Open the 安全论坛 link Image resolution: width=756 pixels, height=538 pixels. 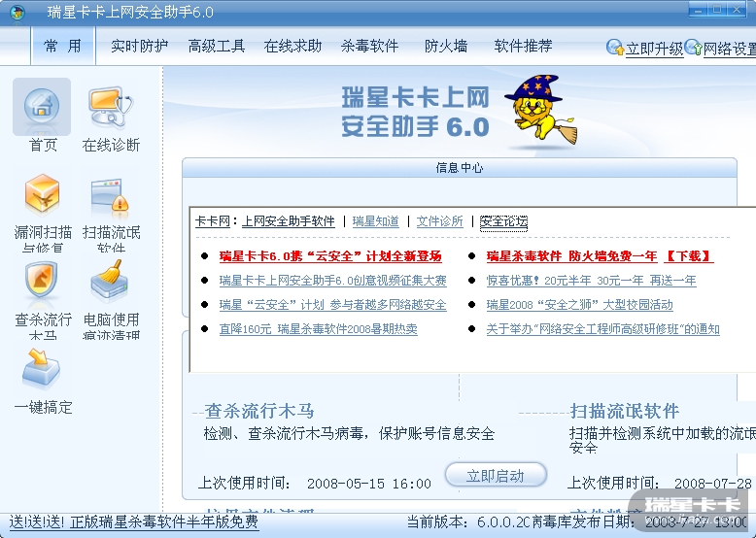503,221
